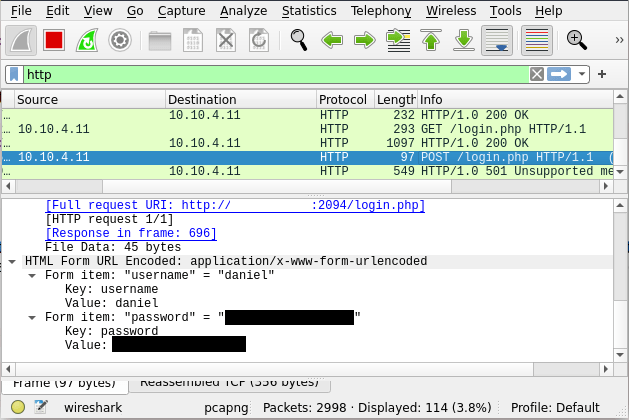Image resolution: width=629 pixels, height=420 pixels.
Task: Click the display filter field containing http
Action: pyautogui.click(x=276, y=75)
